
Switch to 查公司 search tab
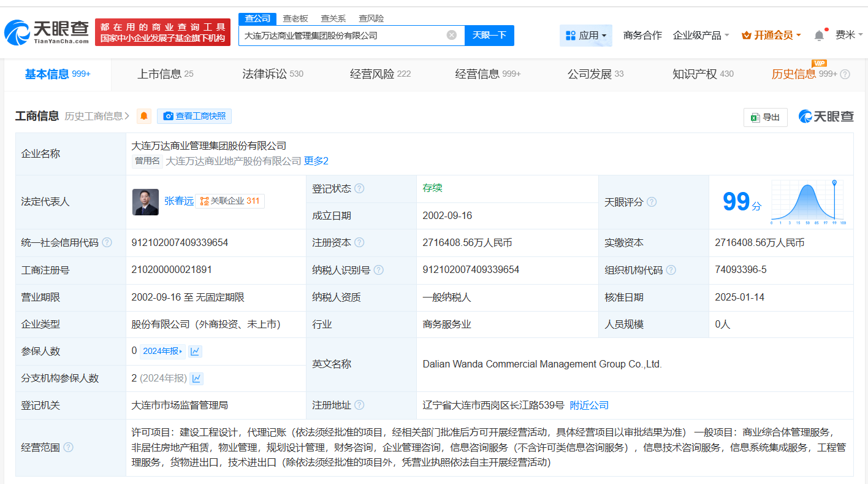(x=257, y=18)
